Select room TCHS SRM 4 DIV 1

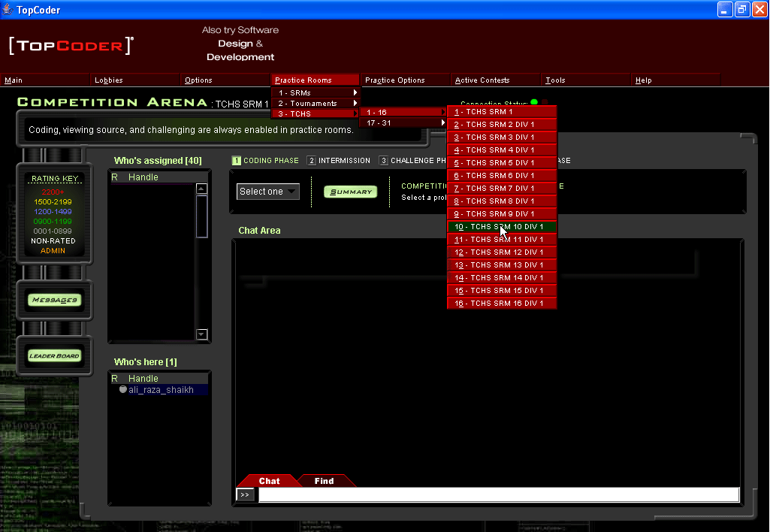502,150
